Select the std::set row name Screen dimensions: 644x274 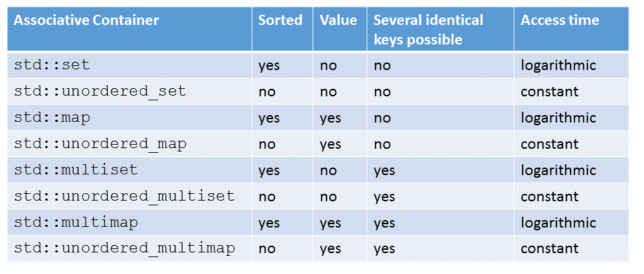52,65
